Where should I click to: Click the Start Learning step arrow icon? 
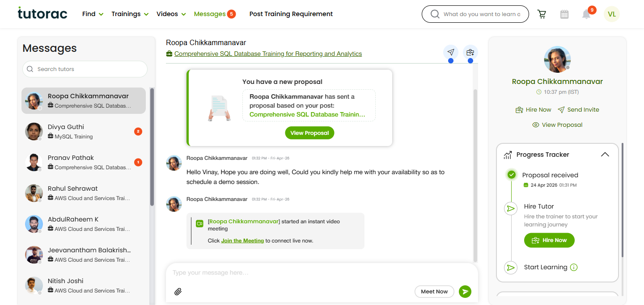coord(510,267)
